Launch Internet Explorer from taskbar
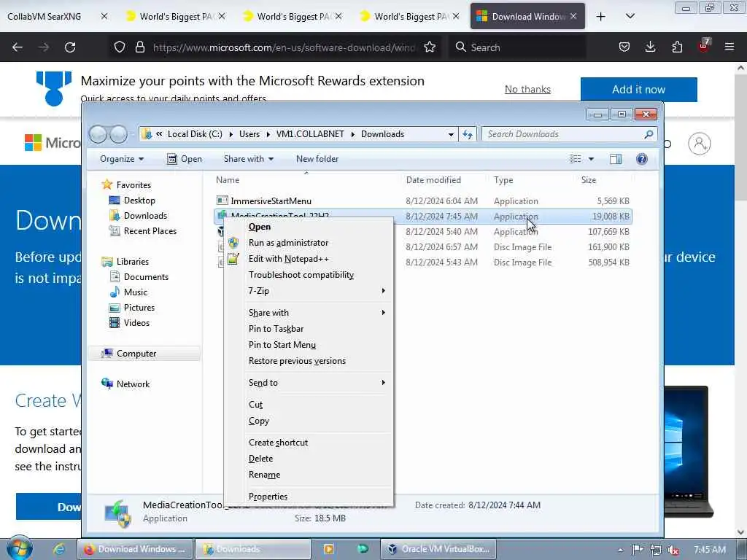 (x=59, y=549)
